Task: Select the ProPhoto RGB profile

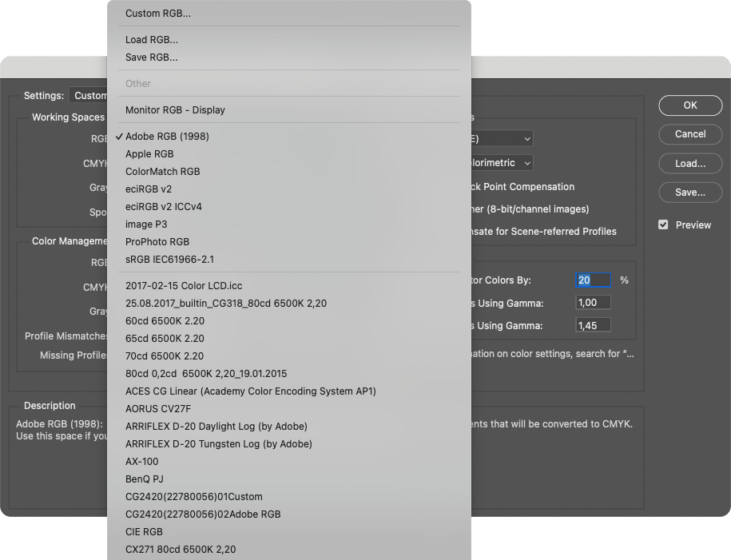Action: tap(157, 242)
